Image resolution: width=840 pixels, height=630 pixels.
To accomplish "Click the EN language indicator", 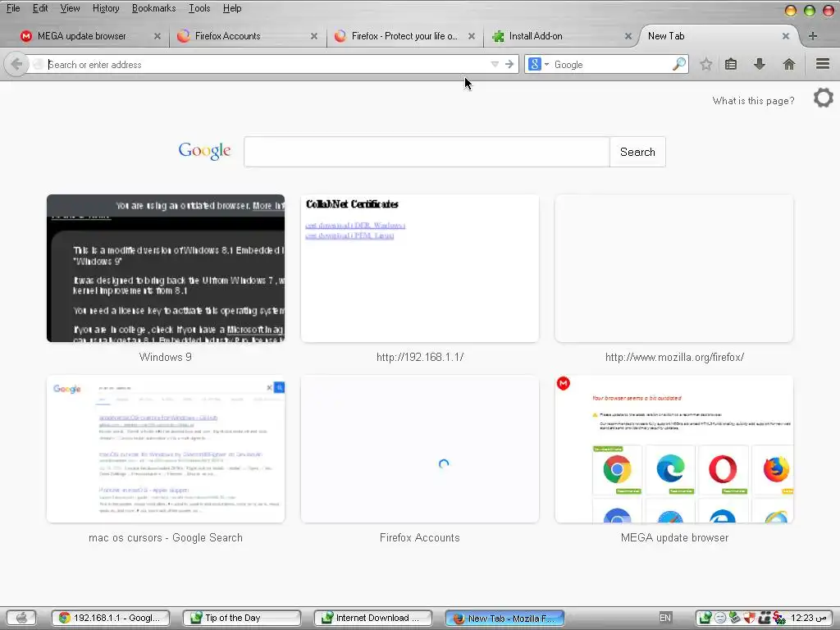I will (664, 618).
